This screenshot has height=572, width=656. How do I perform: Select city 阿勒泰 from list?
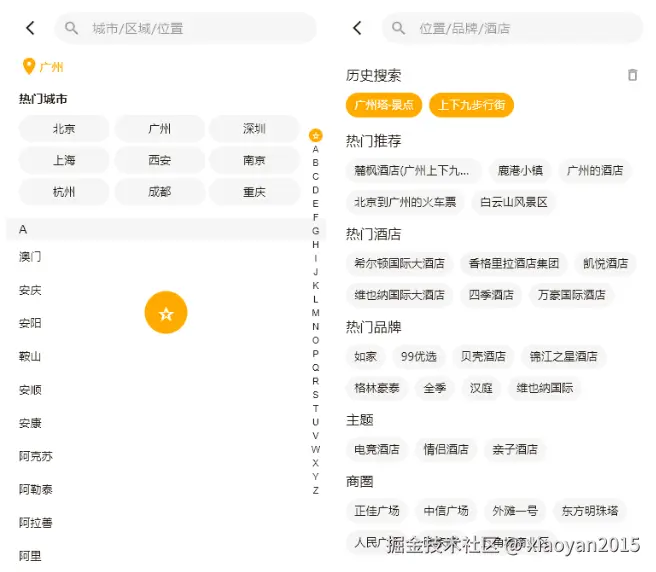click(x=36, y=489)
